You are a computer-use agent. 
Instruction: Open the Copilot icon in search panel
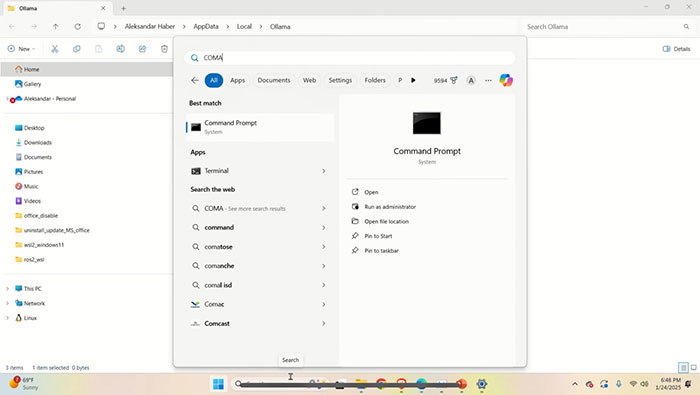tap(506, 80)
